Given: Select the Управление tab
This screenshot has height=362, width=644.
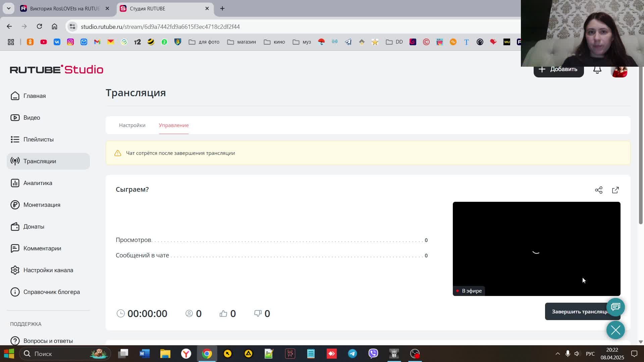Looking at the screenshot, I should coord(174,125).
